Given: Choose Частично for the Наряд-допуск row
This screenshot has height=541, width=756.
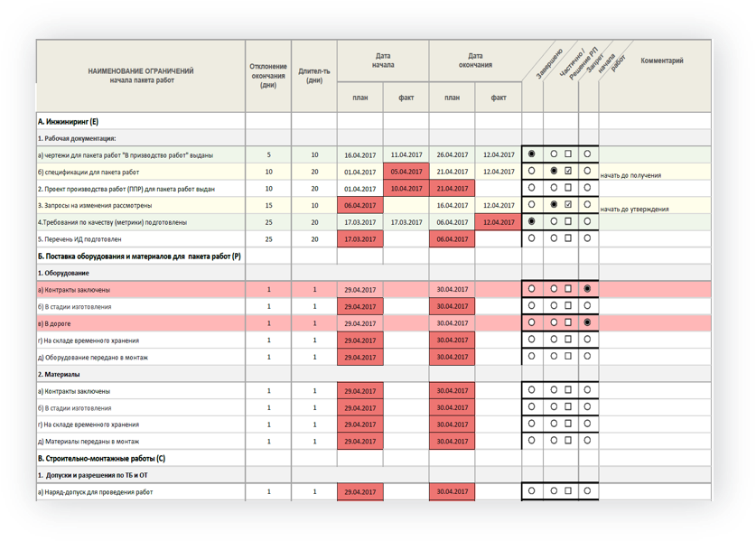Looking at the screenshot, I should tap(554, 490).
